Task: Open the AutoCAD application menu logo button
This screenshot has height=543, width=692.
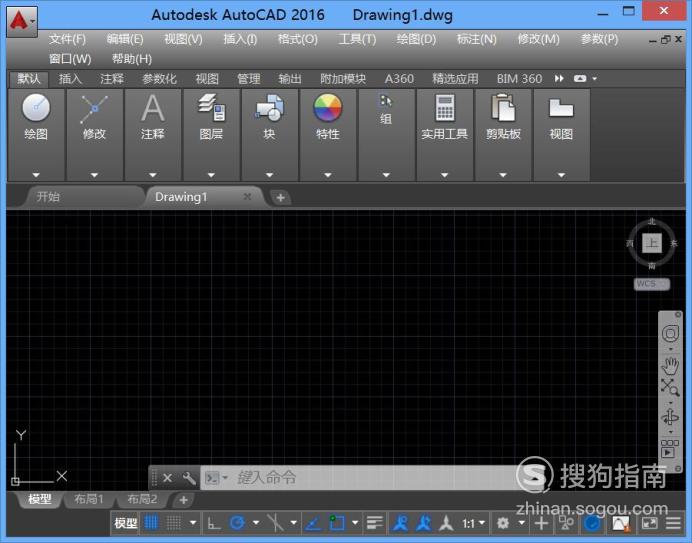Action: (21, 21)
